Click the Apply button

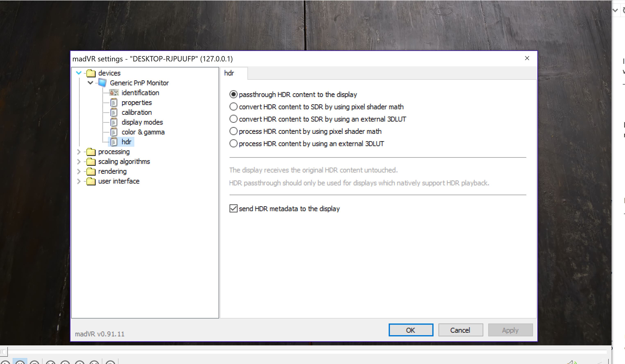(x=510, y=330)
